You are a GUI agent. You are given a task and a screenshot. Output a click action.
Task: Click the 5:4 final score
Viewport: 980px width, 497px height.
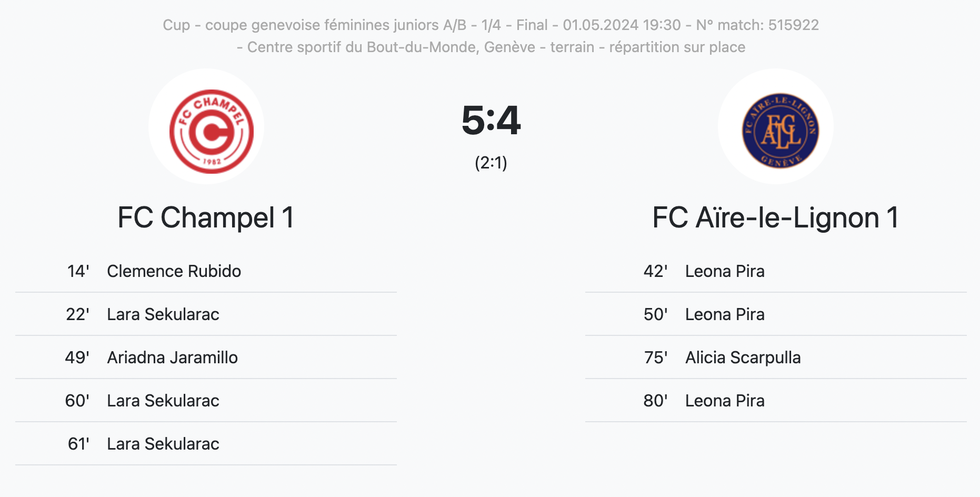point(491,120)
